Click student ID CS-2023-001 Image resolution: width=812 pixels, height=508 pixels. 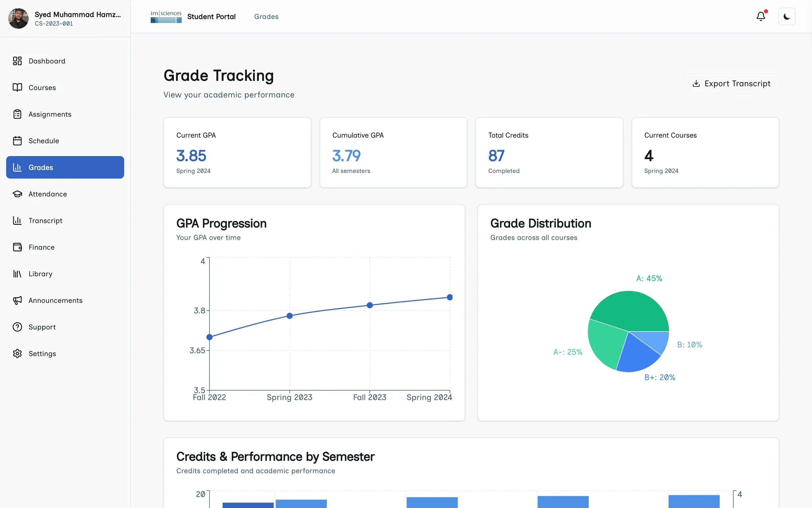(x=54, y=24)
